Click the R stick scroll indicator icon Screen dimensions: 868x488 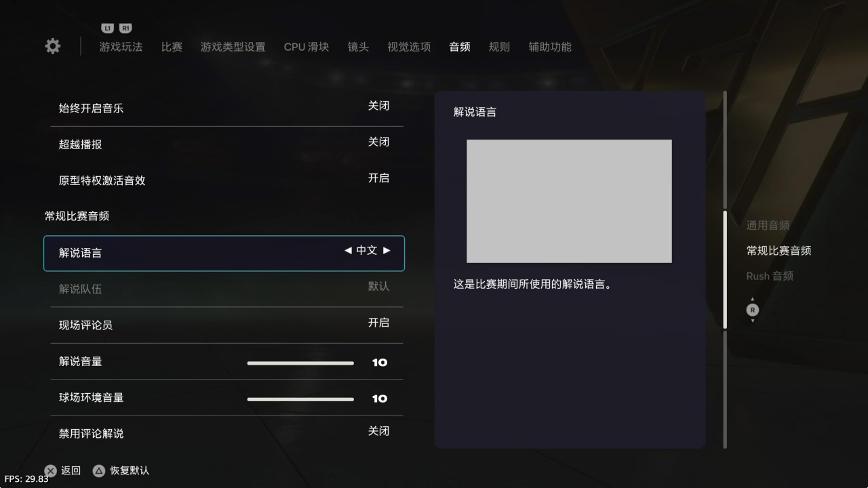pos(752,310)
